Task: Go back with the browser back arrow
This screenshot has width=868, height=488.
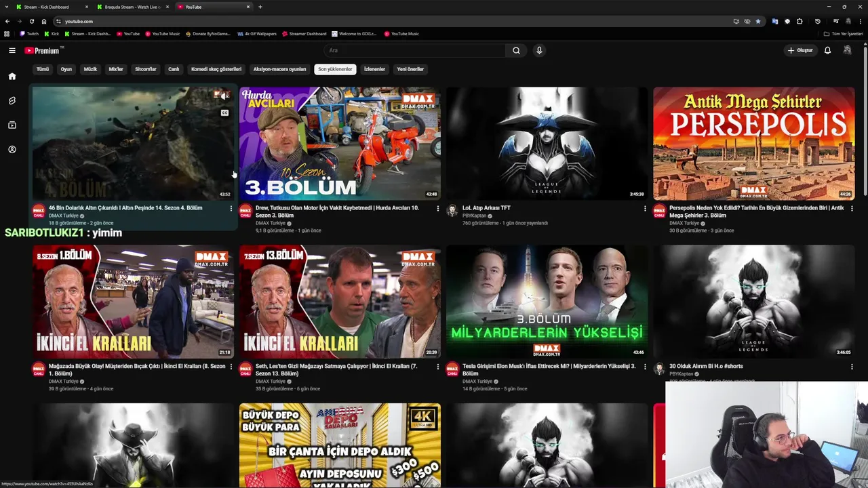Action: coord(7,21)
